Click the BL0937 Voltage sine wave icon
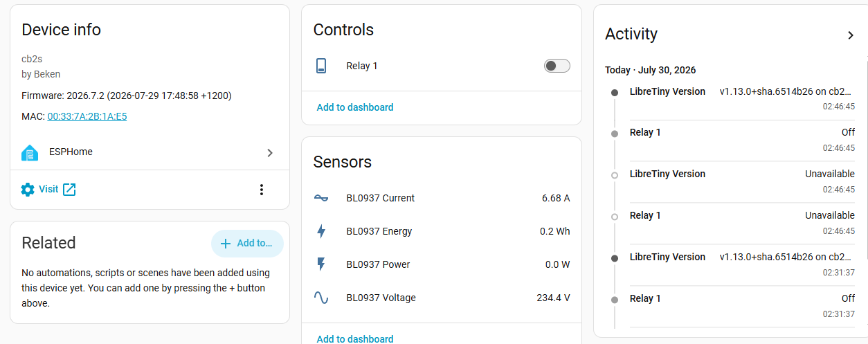The width and height of the screenshot is (868, 344). [x=321, y=298]
